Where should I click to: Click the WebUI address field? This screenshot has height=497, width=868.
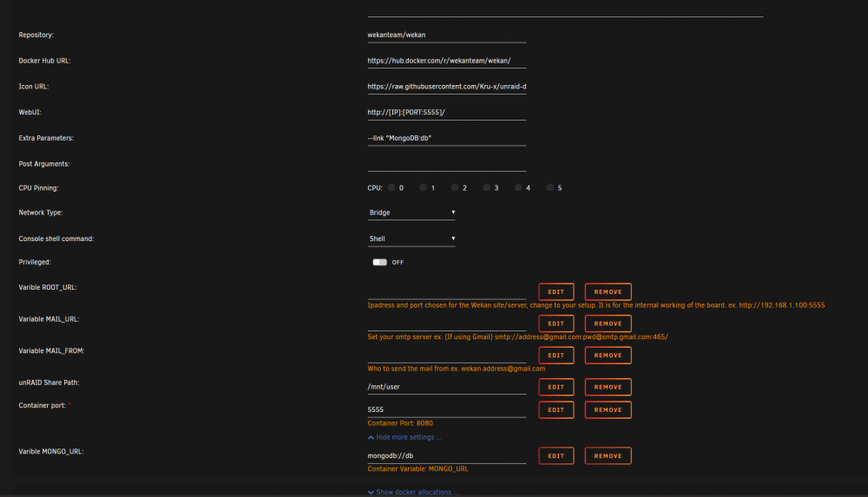coord(447,113)
